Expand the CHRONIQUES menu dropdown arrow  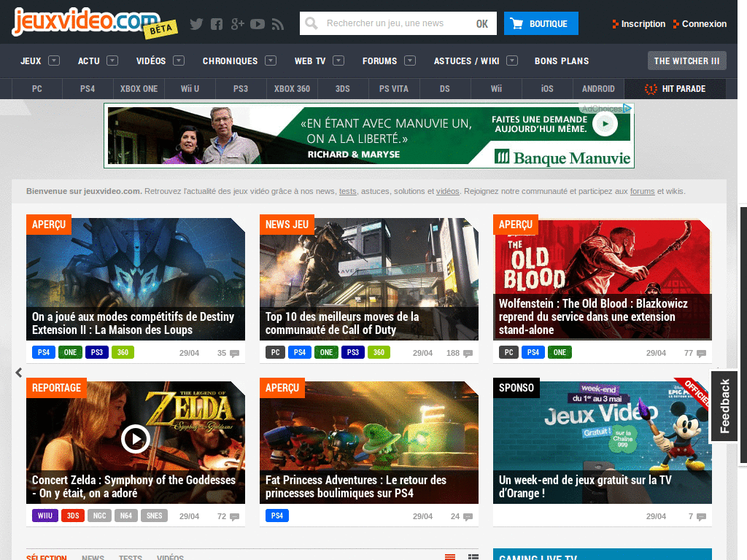tap(271, 61)
